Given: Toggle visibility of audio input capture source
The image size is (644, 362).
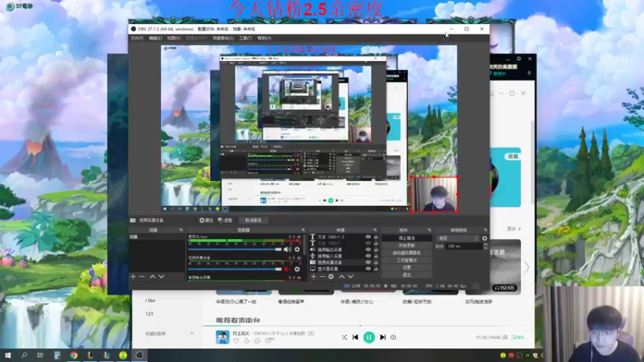Looking at the screenshot, I should [369, 256].
